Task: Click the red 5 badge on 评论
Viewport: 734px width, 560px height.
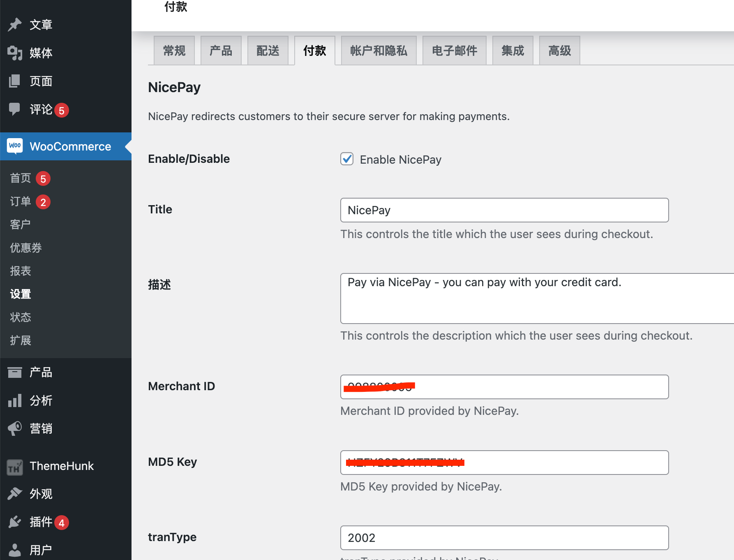Action: 62,110
